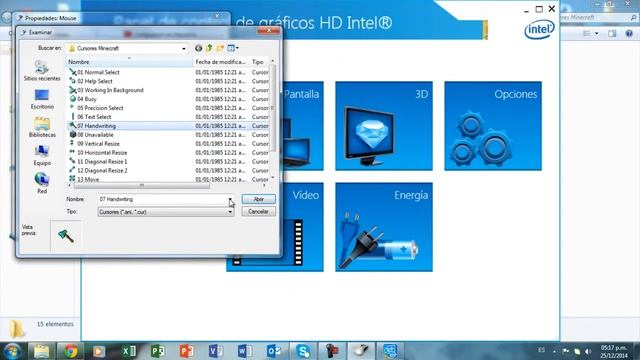Viewport: 640px width, 360px height.
Task: Switch to Mouse properties taskbar item
Action: coord(361,351)
